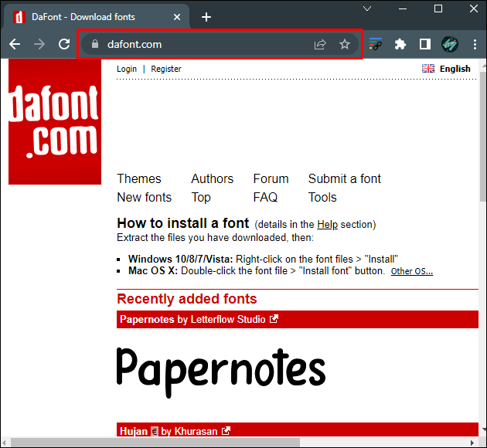
Task: Open the Chrome three-dot menu
Action: point(475,45)
